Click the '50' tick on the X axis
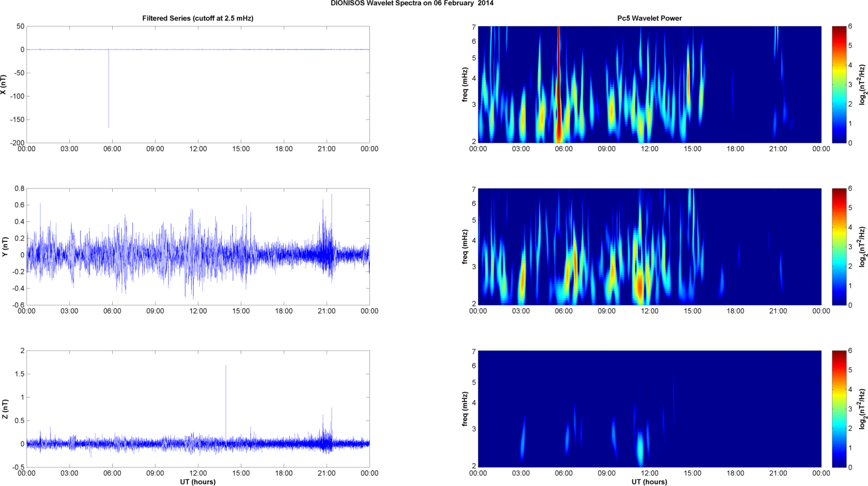This screenshot has width=868, height=486. pos(20,26)
